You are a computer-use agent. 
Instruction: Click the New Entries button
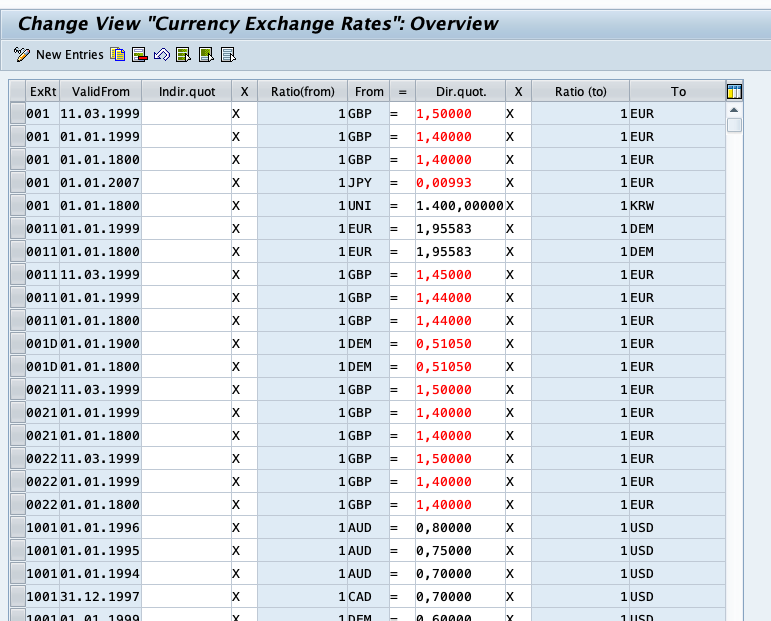(x=69, y=55)
